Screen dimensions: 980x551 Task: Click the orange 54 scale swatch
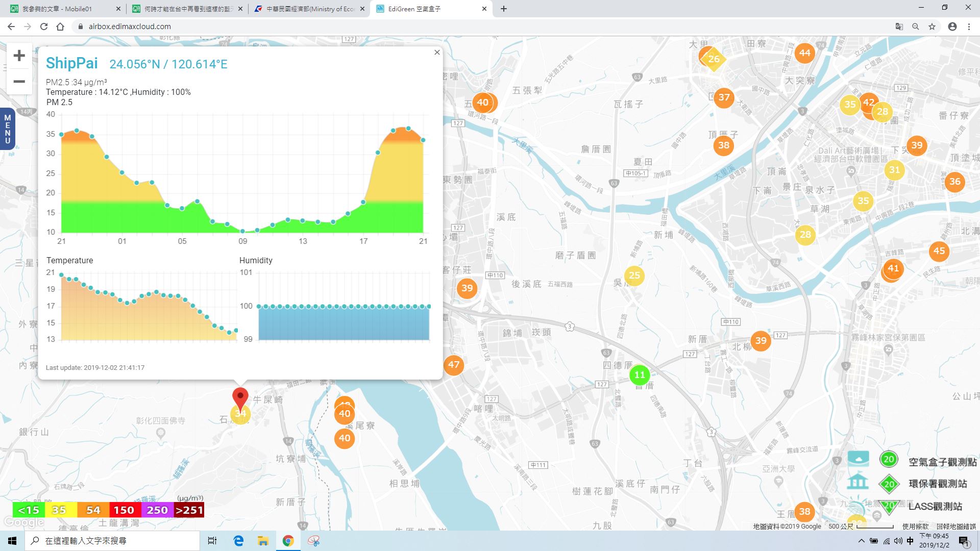click(x=93, y=510)
